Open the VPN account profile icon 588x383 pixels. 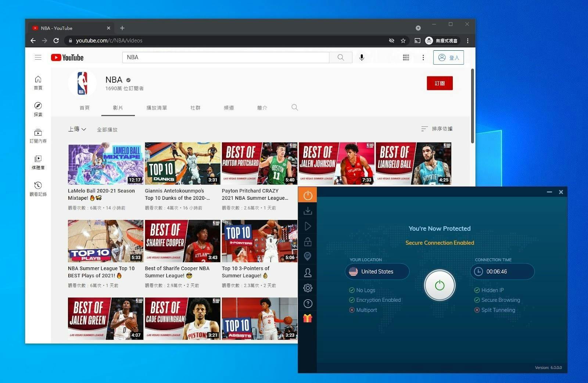(308, 273)
